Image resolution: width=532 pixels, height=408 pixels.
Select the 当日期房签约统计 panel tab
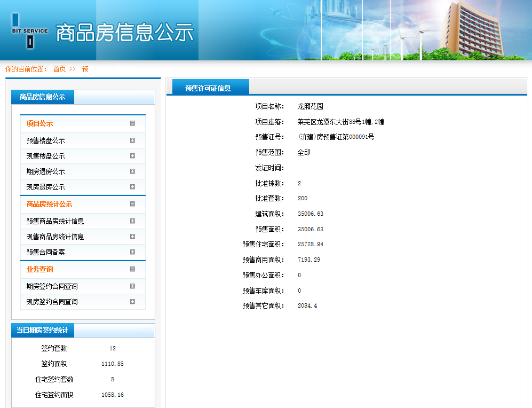[43, 330]
